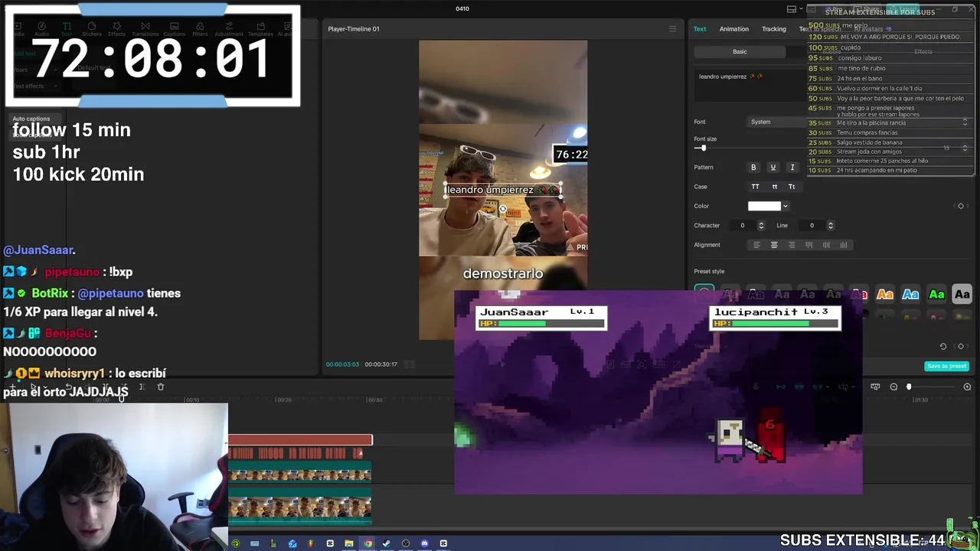This screenshot has width=980, height=551.
Task: Toggle bold (B) text pattern
Action: [753, 168]
